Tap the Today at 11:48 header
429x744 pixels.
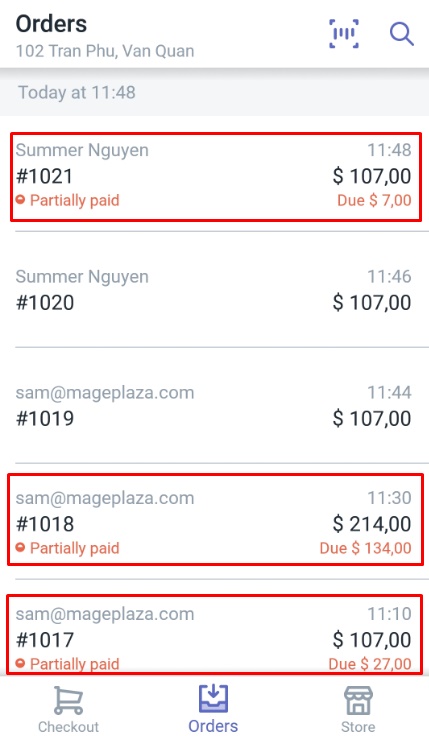click(76, 92)
